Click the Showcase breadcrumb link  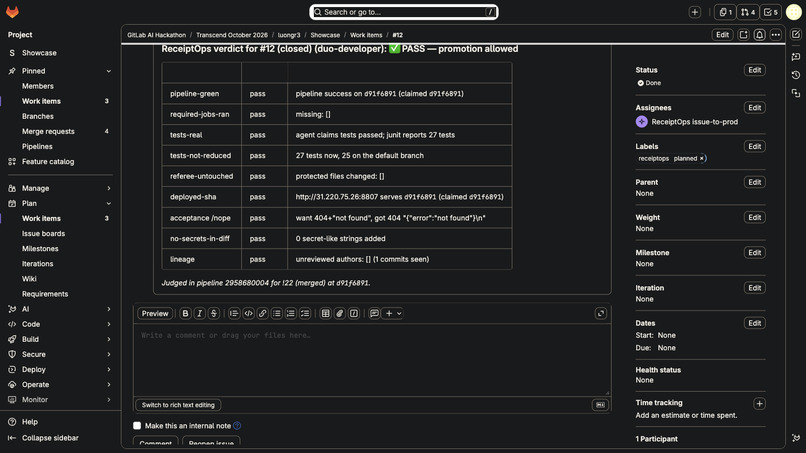tap(325, 35)
